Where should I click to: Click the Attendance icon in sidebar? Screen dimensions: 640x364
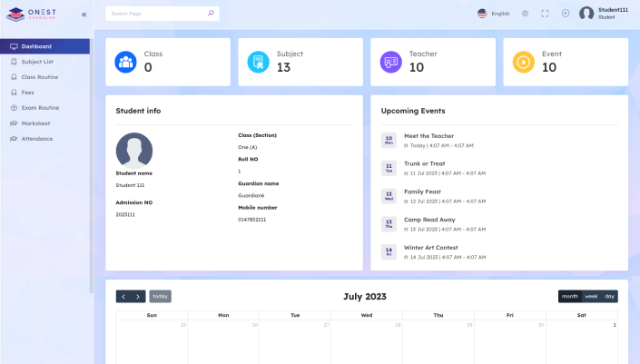pos(14,139)
